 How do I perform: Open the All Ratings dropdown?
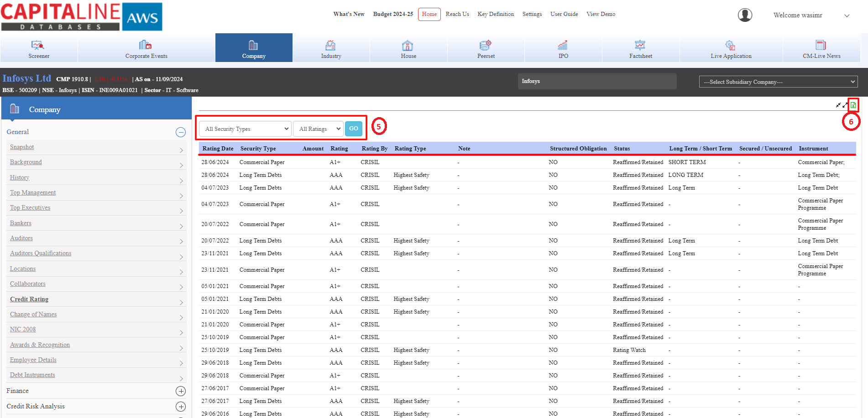tap(318, 129)
